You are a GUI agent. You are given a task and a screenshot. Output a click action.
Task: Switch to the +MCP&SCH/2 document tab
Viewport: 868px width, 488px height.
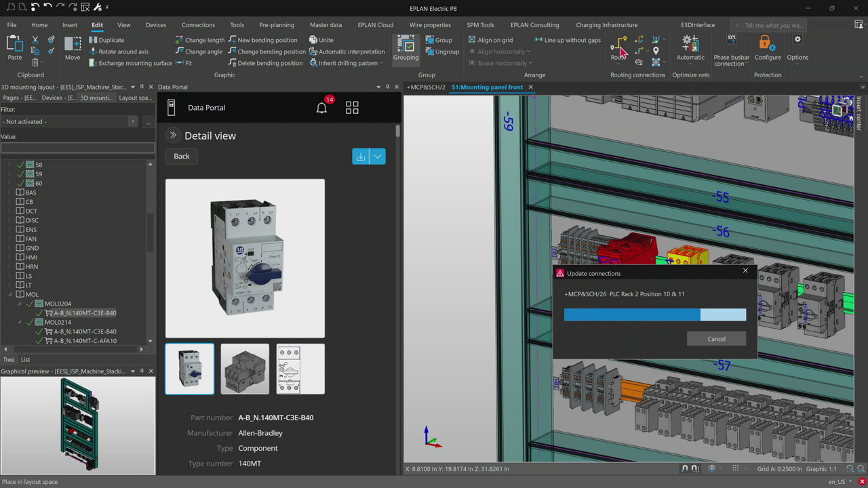tap(426, 87)
